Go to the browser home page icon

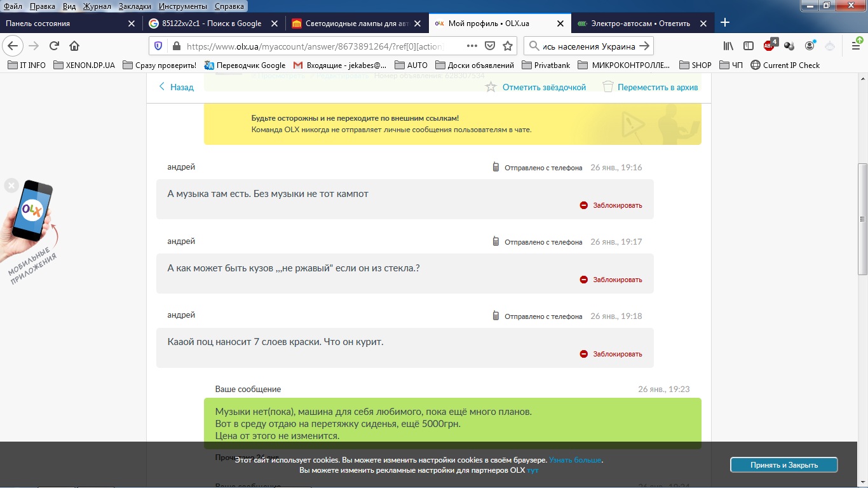(74, 46)
